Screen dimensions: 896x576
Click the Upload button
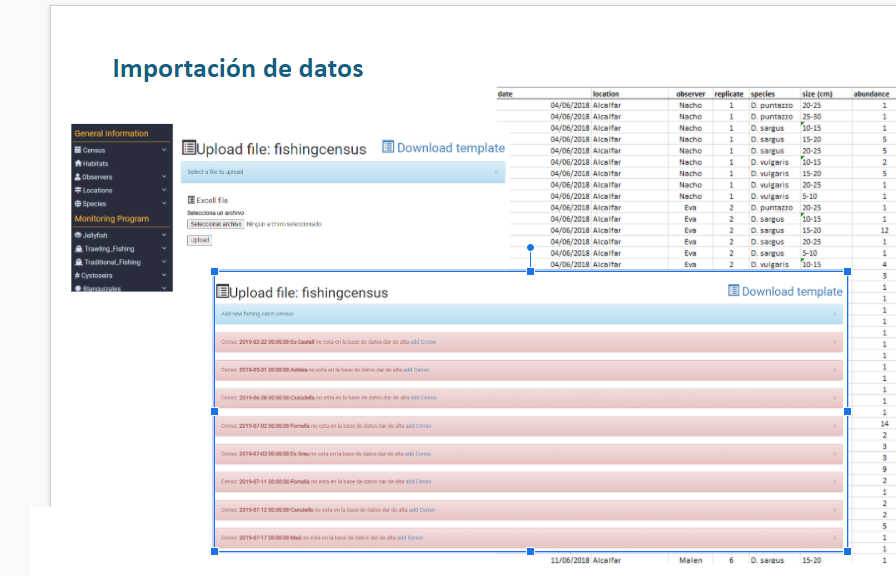pyautogui.click(x=200, y=241)
